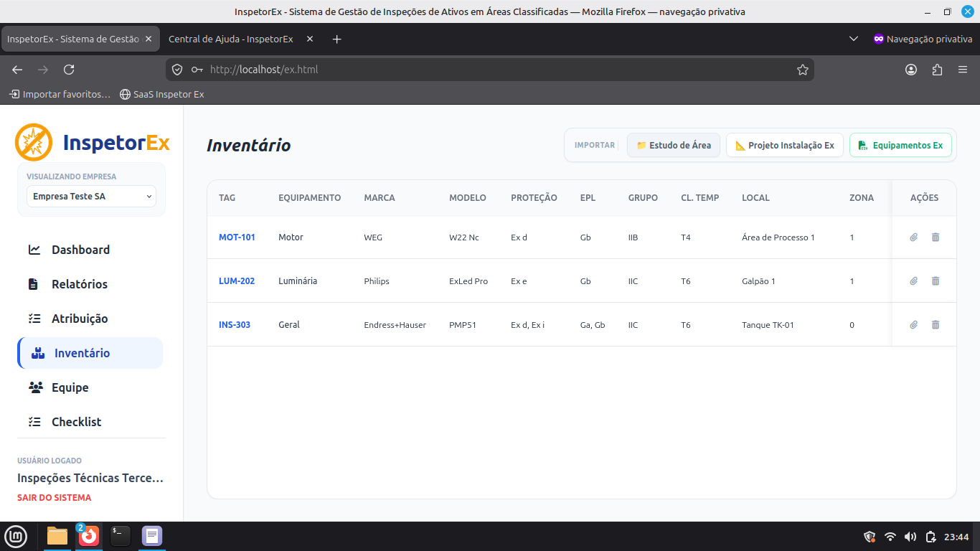Viewport: 980px width, 551px height.
Task: Reload the page using the refresh icon
Action: [69, 70]
